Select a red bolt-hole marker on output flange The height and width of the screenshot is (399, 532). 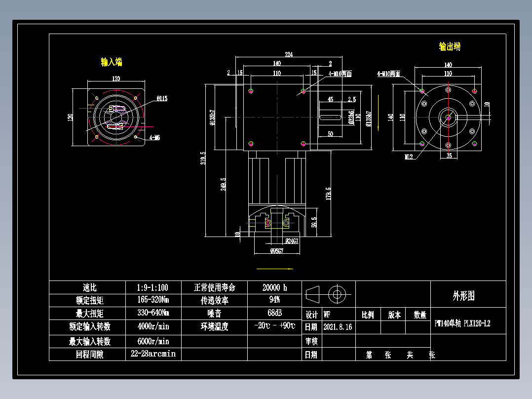point(422,92)
